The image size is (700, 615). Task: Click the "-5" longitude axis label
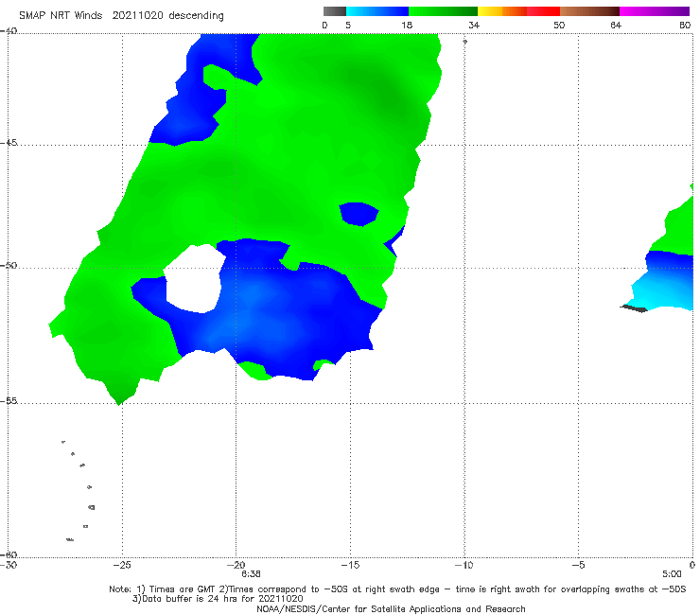click(x=578, y=565)
